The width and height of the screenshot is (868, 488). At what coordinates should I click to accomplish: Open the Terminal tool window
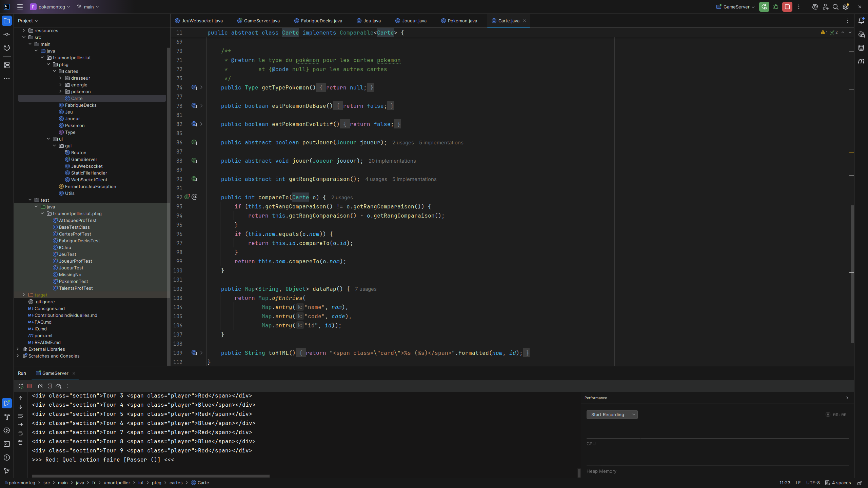(x=7, y=444)
